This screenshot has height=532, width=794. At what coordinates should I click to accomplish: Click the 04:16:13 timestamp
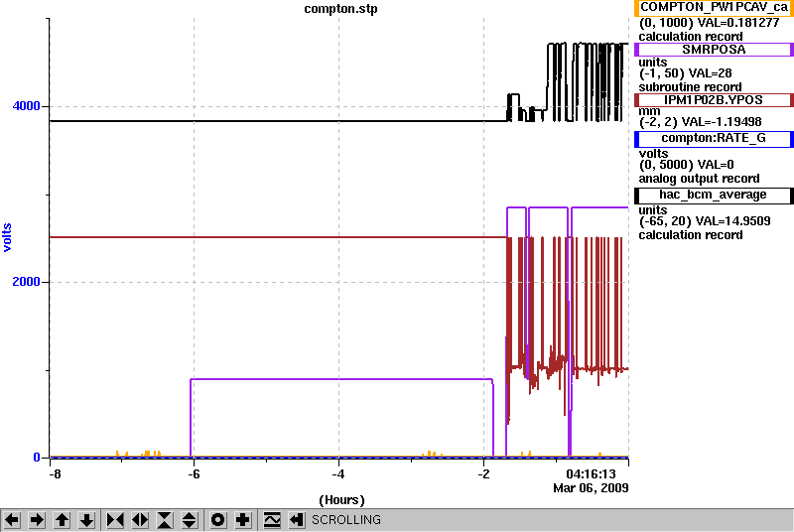point(591,474)
